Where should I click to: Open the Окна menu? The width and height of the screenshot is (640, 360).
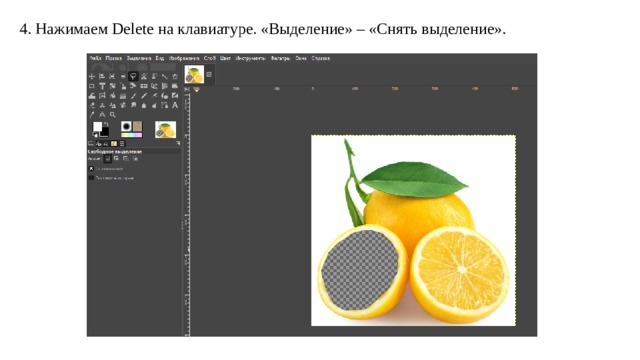(x=301, y=58)
